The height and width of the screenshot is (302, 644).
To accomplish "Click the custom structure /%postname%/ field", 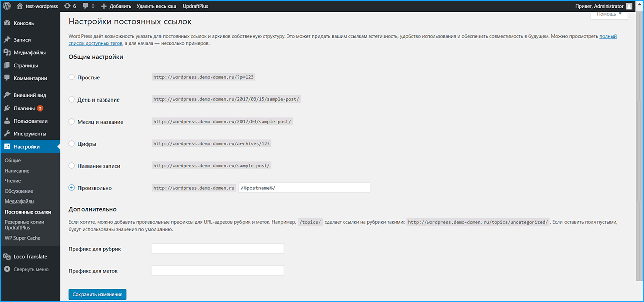I will [x=304, y=188].
